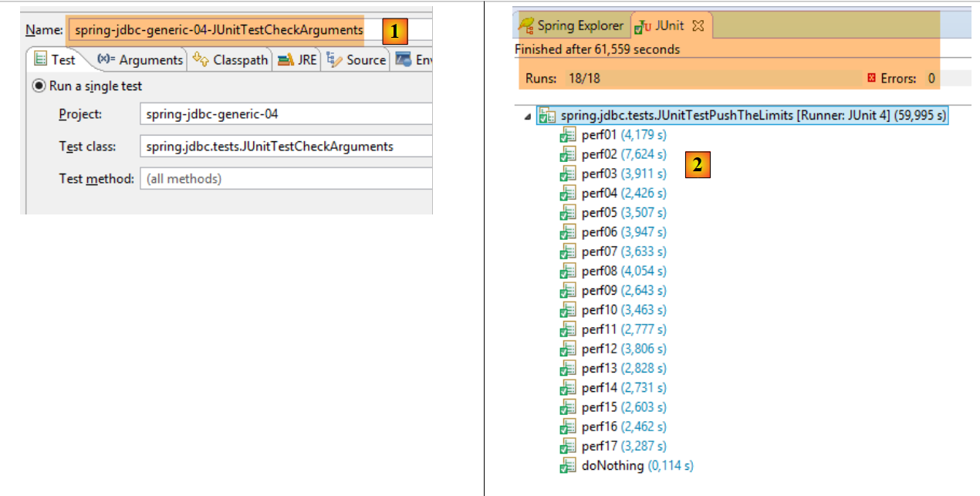
Task: Click the Project field
Action: [x=286, y=114]
